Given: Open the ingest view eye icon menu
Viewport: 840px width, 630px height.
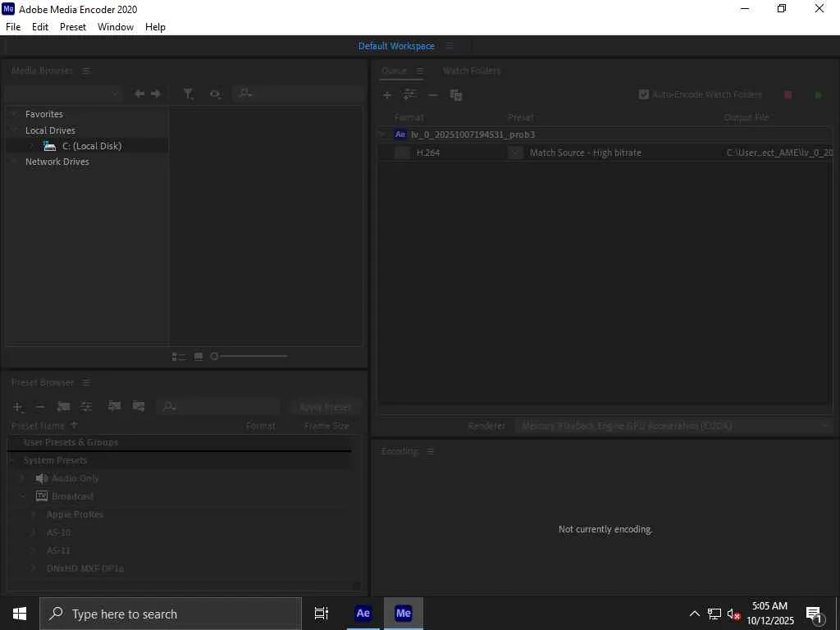Looking at the screenshot, I should coord(216,94).
